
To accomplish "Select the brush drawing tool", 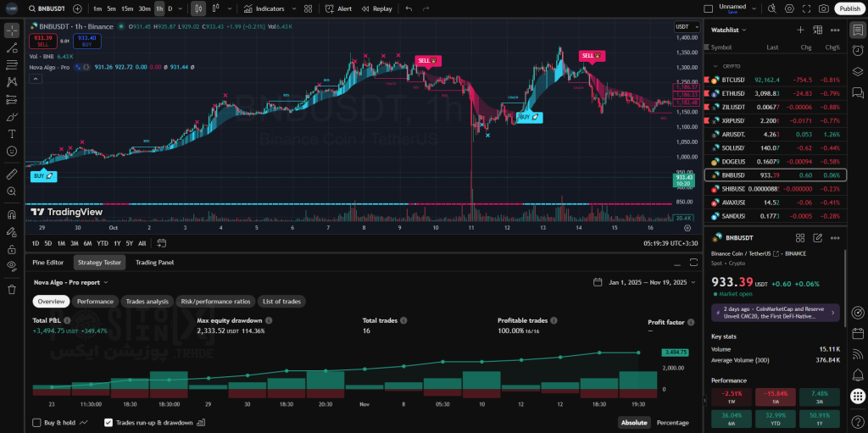I will (x=12, y=117).
